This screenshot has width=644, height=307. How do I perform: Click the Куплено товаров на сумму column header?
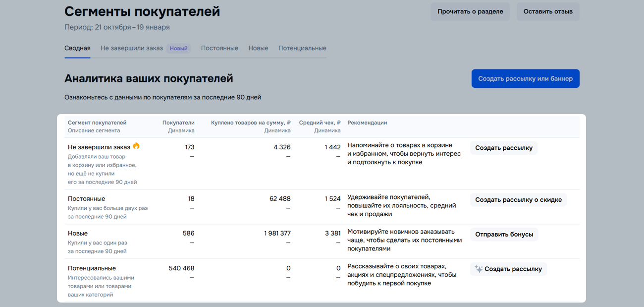(251, 123)
